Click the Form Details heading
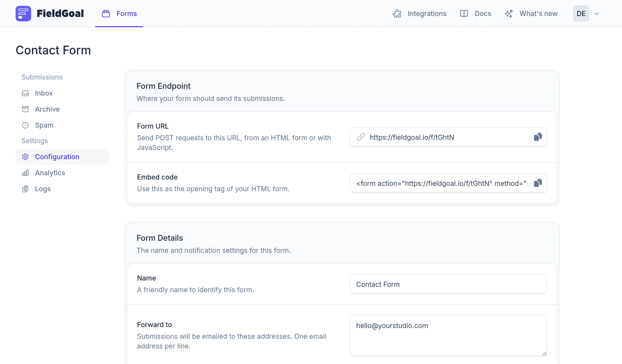Screen dimensions: 622x364 click(x=160, y=238)
